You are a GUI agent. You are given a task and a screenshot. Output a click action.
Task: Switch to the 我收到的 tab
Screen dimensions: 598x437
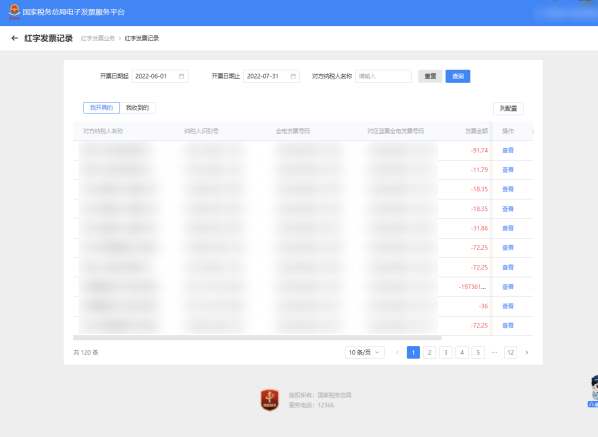tap(137, 108)
